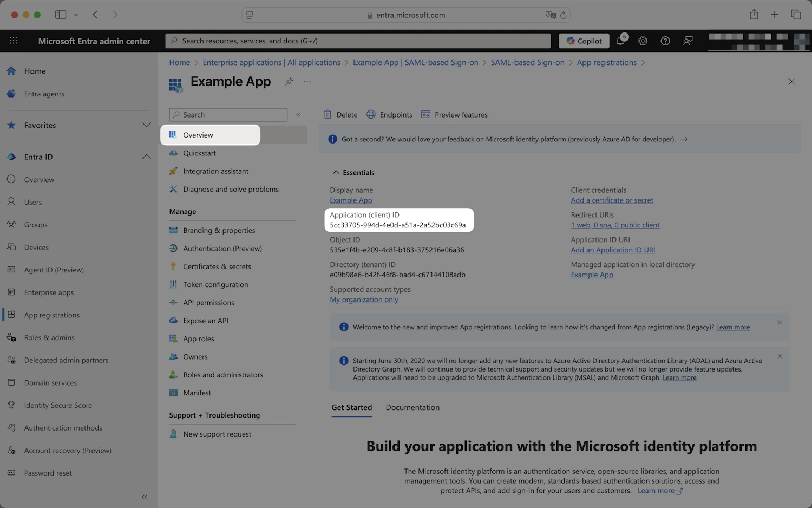Click the Enterprise apps sidebar icon

click(11, 292)
